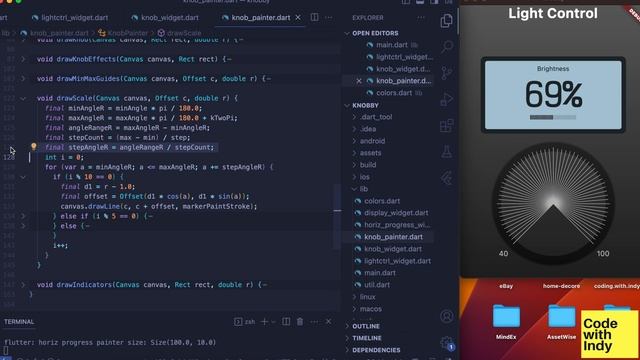Open the Run and Debug view
This screenshot has height=360, width=640.
click(447, 99)
